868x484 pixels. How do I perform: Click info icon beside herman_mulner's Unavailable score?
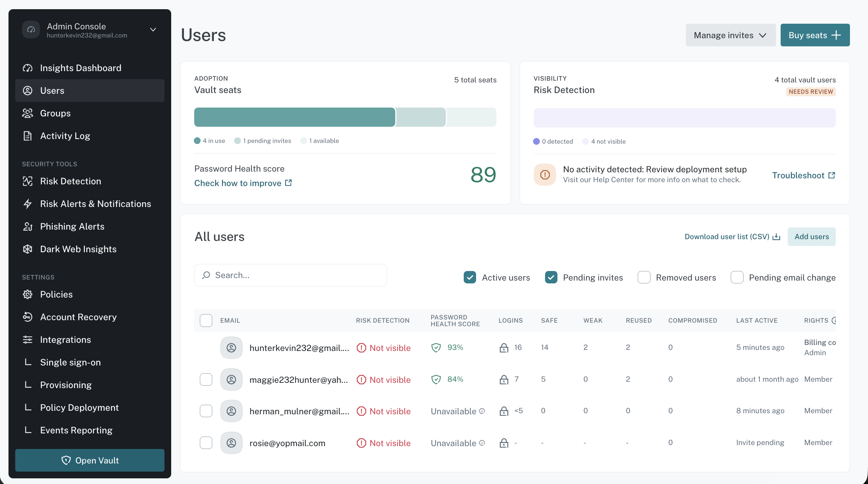coord(482,411)
